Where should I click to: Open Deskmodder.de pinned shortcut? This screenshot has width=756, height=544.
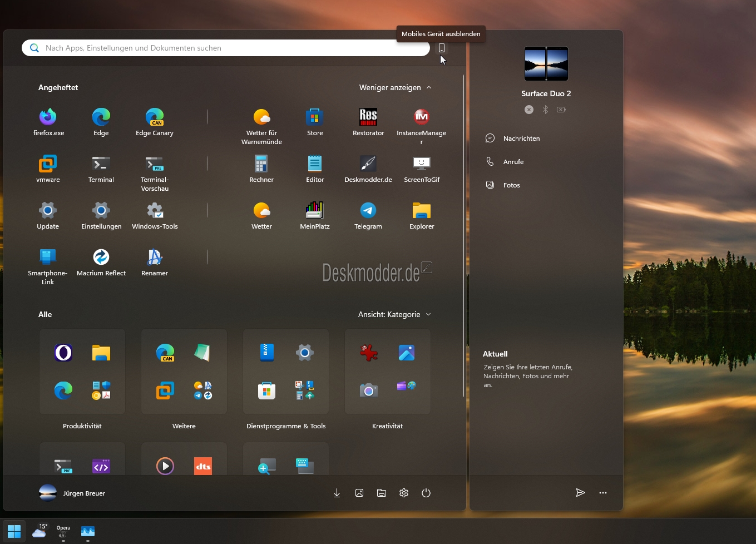(368, 169)
